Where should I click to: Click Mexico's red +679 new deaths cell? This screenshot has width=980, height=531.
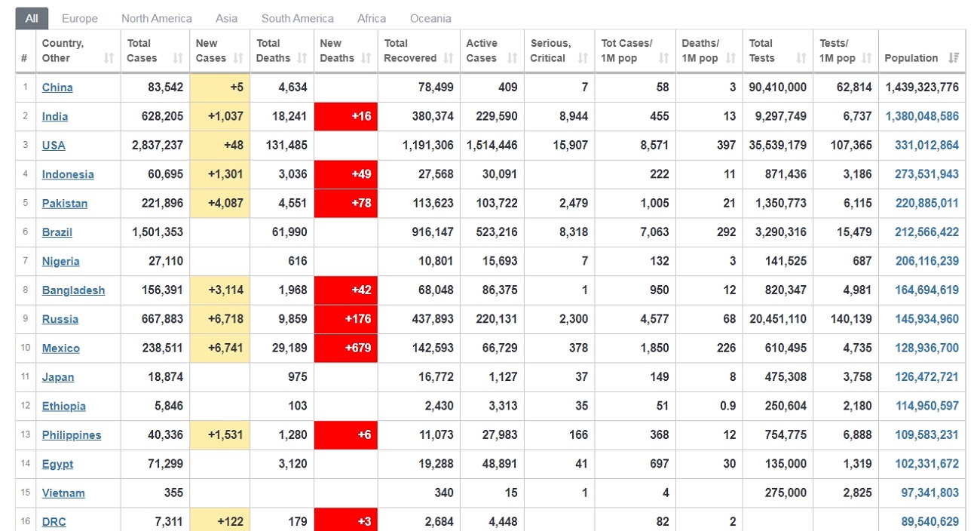pyautogui.click(x=346, y=348)
